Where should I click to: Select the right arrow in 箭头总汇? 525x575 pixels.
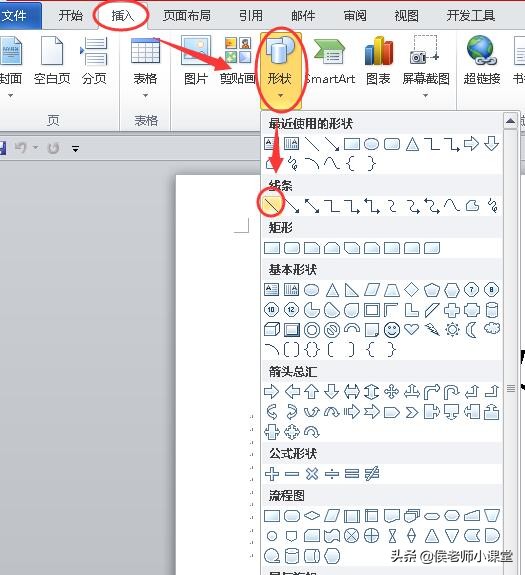pos(272,392)
